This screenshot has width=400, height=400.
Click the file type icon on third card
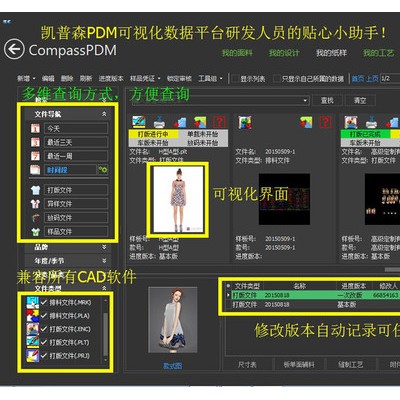click(x=351, y=122)
